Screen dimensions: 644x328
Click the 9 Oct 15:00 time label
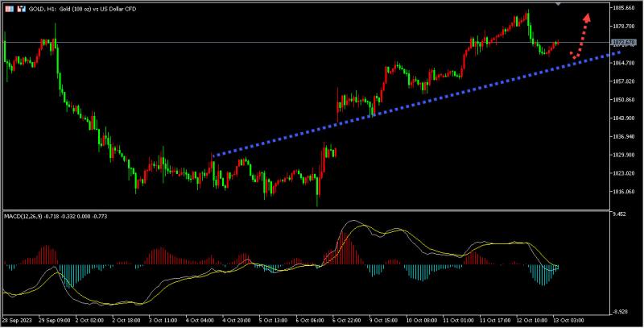(x=383, y=320)
